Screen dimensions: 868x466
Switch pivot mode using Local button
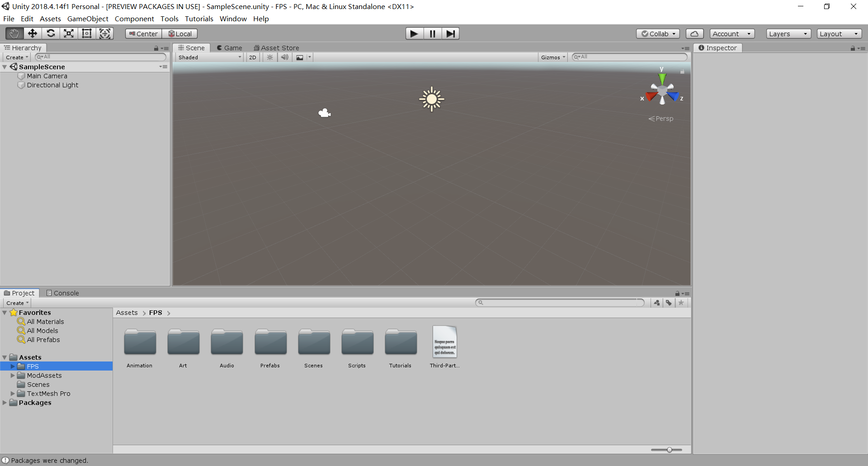click(x=180, y=33)
